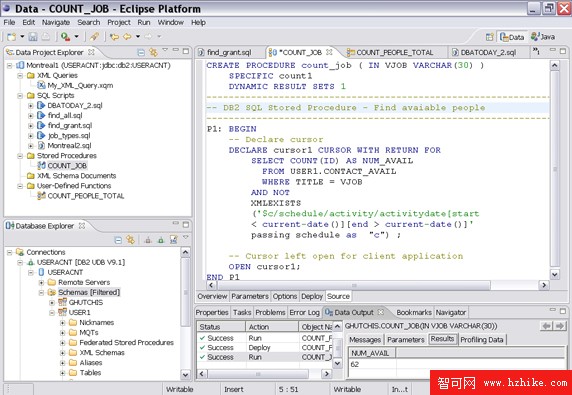Viewport: 572px width, 395px height.
Task: Open the Project menu
Action: coord(119,23)
